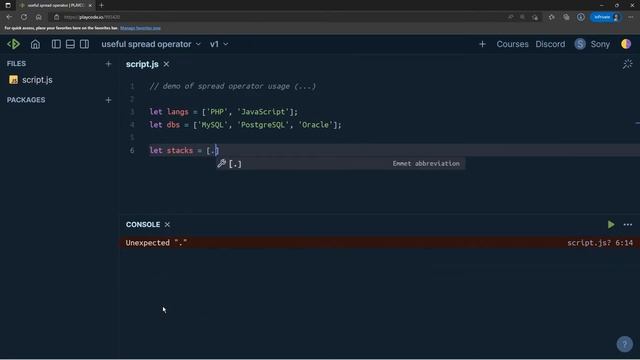
Task: Open a new browser tab
Action: (101, 5)
